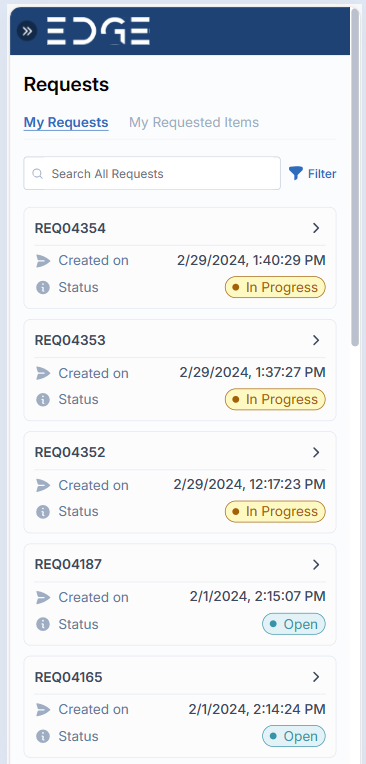Focus the Search All Requests field
Image resolution: width=366 pixels, height=764 pixels.
point(152,173)
